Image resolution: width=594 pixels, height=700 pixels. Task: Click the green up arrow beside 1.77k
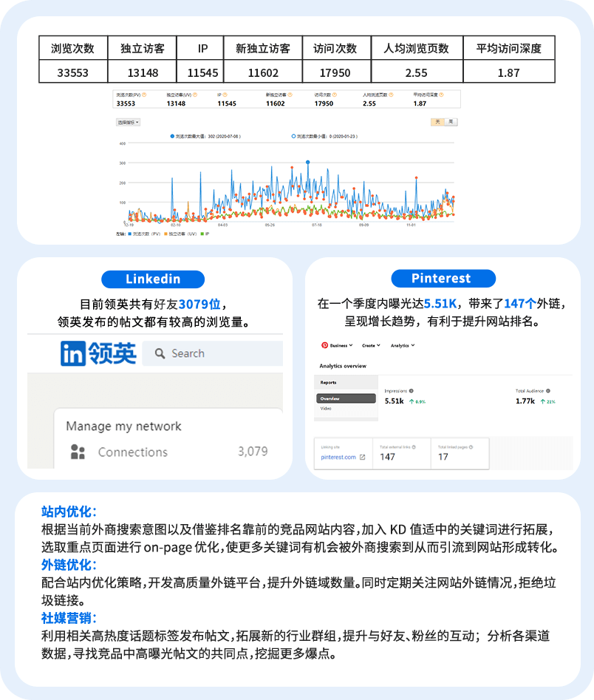[x=543, y=402]
